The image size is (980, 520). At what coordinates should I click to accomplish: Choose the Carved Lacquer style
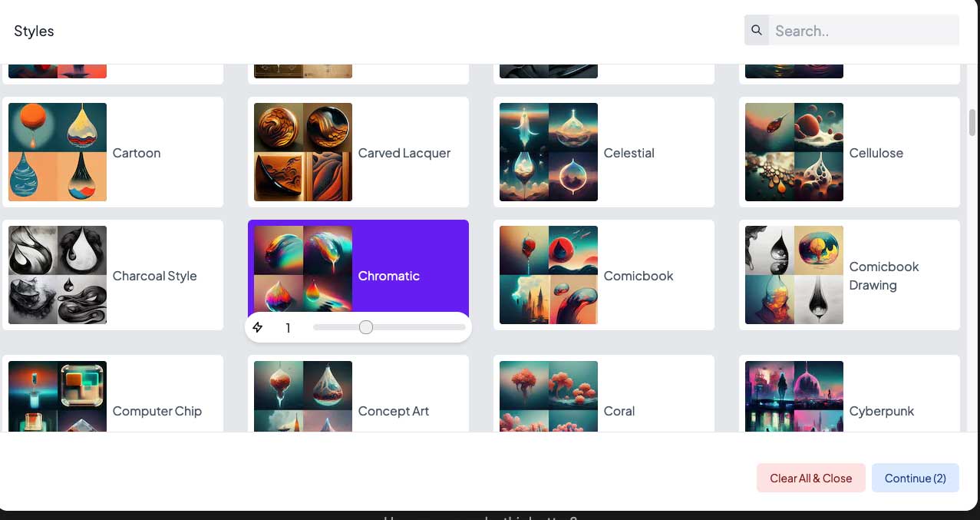(358, 152)
